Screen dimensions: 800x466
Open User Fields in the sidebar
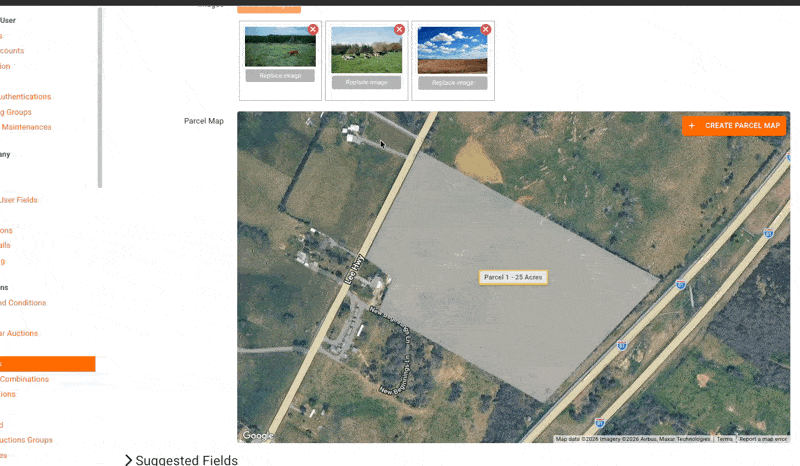19,200
